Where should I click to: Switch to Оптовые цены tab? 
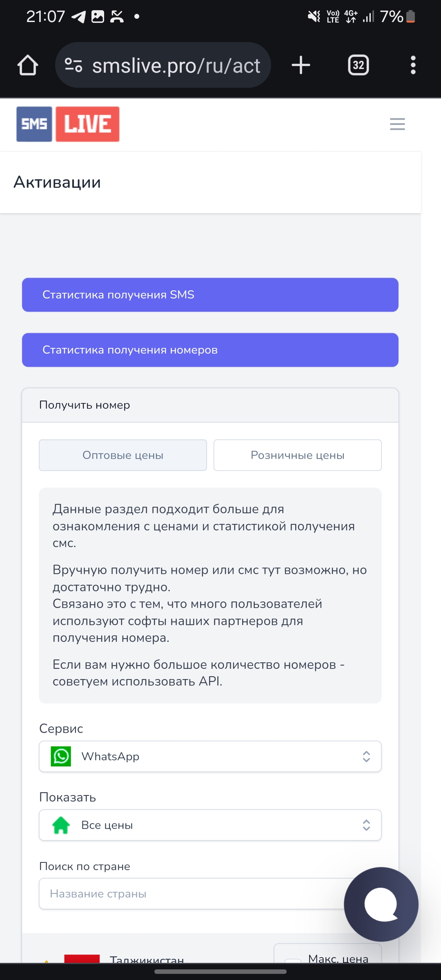click(123, 455)
